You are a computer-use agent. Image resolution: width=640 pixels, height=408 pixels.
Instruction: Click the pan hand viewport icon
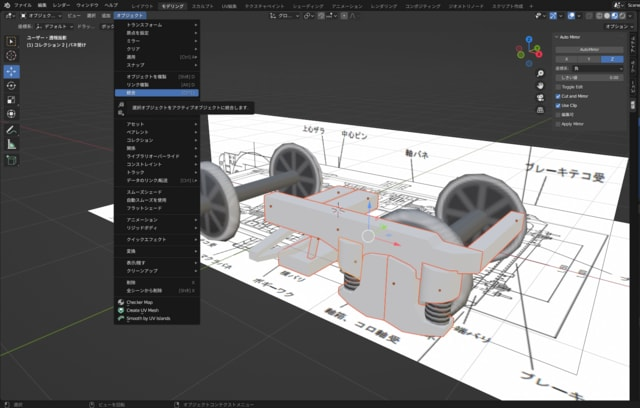540,86
